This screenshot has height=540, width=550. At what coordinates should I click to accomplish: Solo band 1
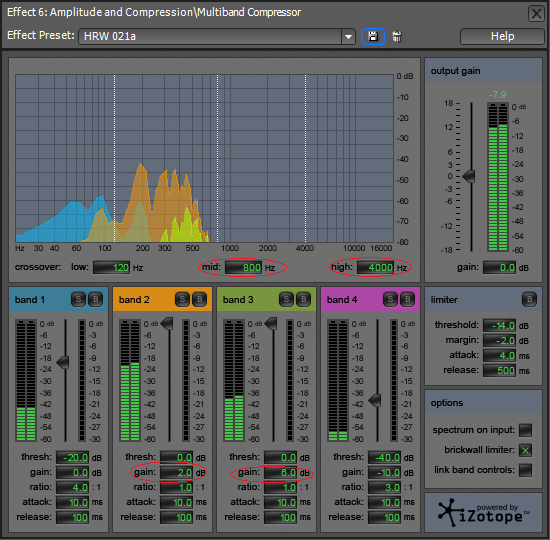tap(78, 299)
